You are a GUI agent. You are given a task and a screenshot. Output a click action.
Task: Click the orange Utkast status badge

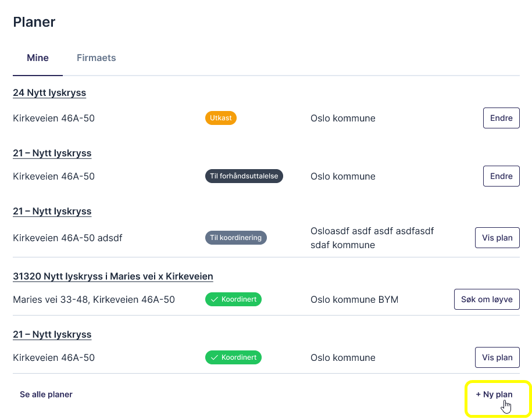click(221, 118)
